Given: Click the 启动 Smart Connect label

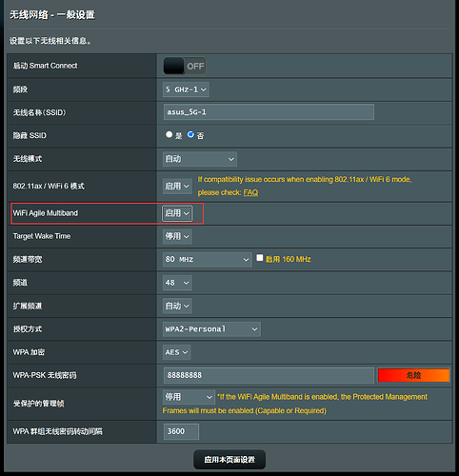Looking at the screenshot, I should click(x=45, y=66).
